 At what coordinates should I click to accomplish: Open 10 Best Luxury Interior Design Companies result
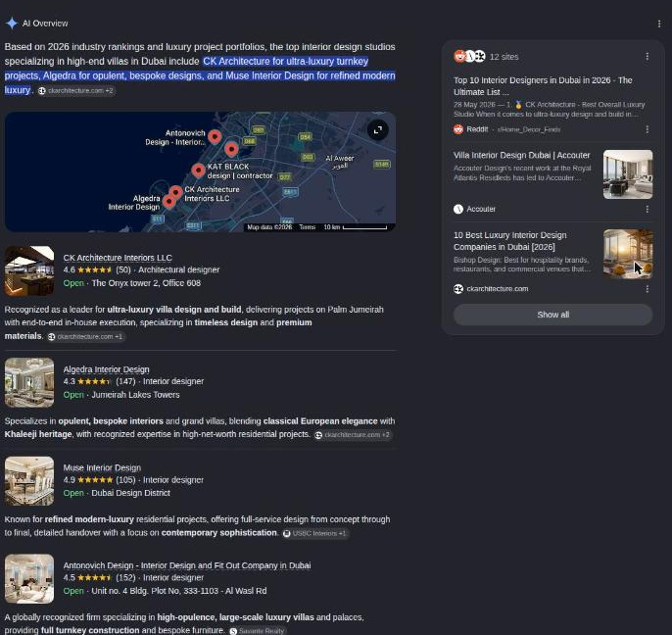point(510,241)
